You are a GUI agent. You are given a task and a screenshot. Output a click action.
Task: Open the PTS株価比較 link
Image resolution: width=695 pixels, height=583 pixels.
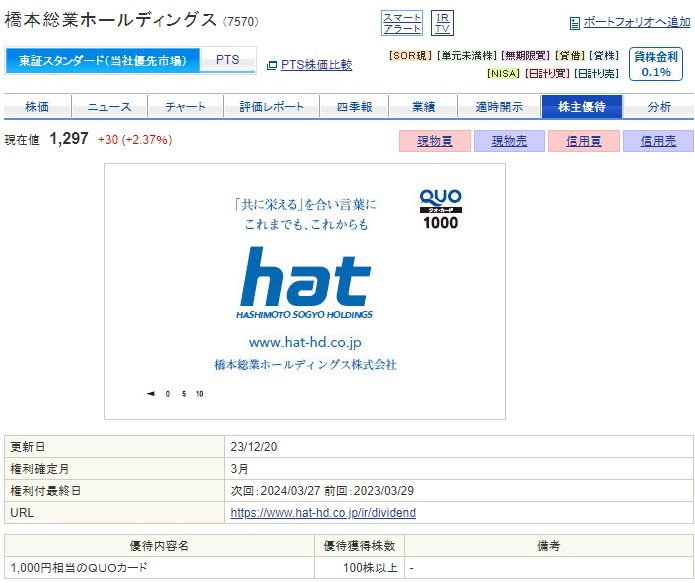click(x=316, y=65)
